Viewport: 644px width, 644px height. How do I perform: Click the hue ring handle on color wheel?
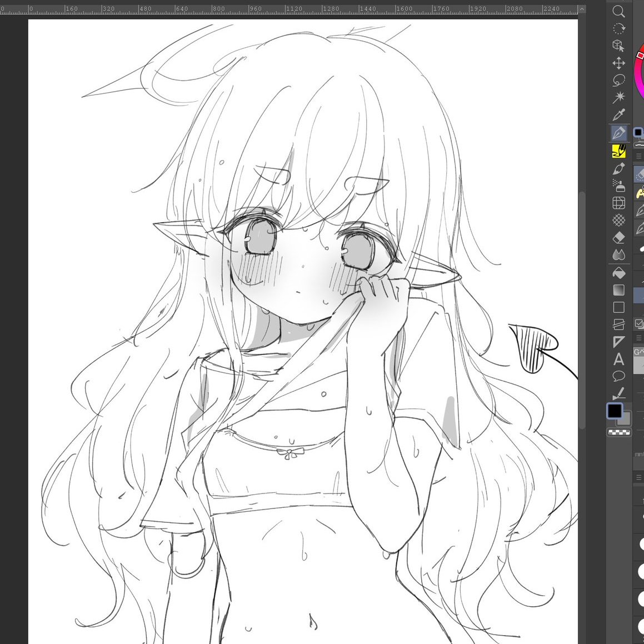click(640, 55)
